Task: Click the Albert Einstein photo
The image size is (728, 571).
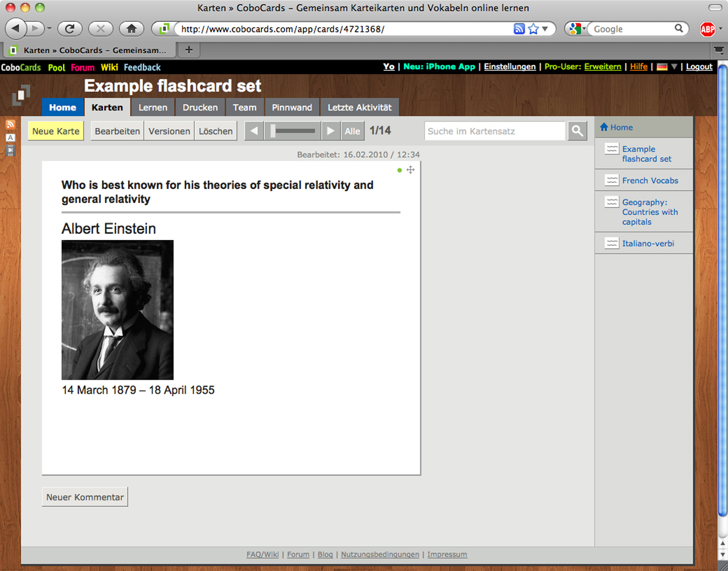Action: [x=117, y=310]
